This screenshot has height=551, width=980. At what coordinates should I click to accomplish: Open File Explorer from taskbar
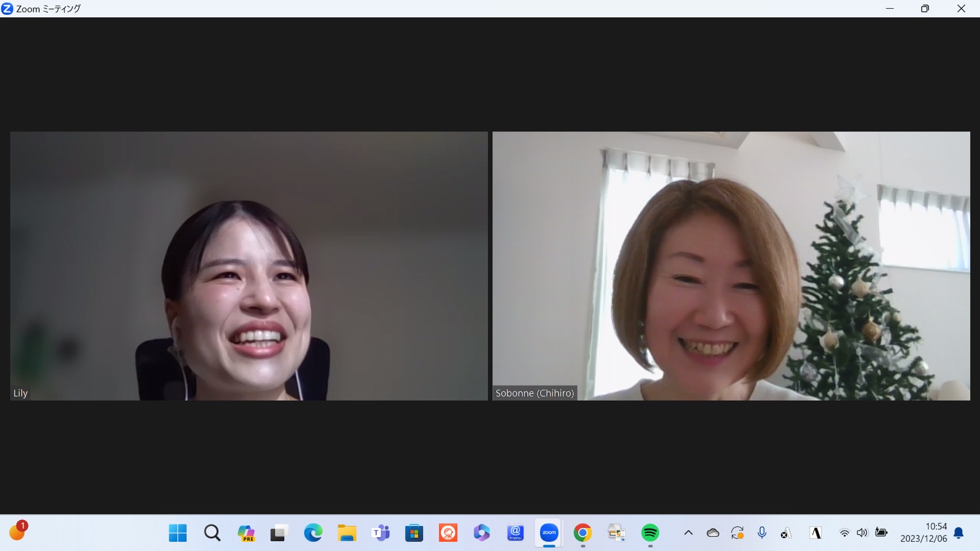(347, 533)
